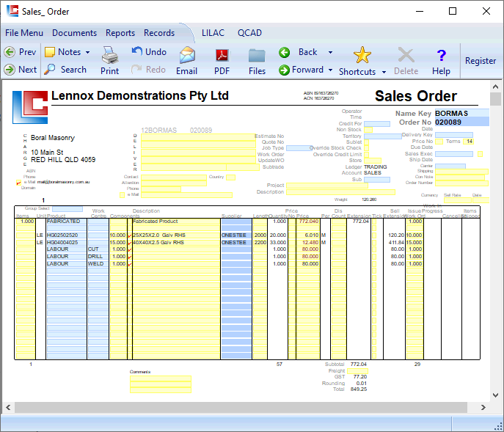Click the Undo arrow icon
Image resolution: width=504 pixels, height=432 pixels.
pos(137,51)
